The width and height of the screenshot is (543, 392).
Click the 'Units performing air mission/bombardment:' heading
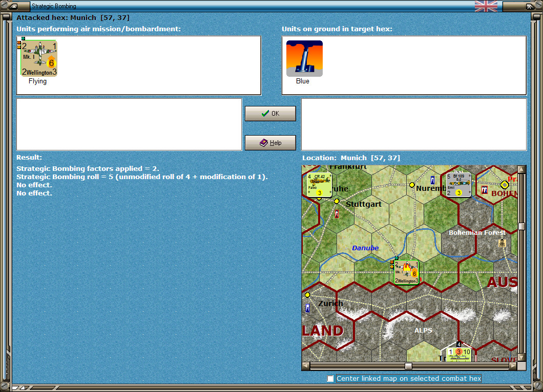99,29
